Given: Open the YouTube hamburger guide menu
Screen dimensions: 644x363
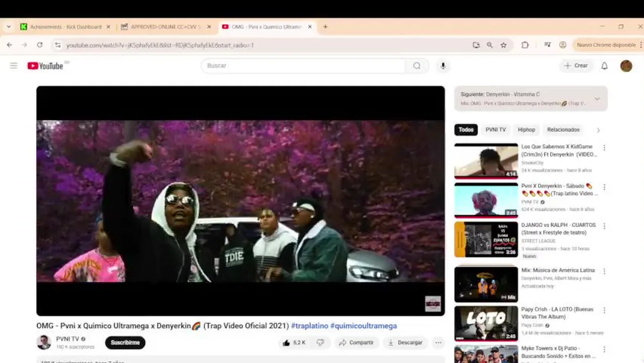Looking at the screenshot, I should pyautogui.click(x=14, y=66).
